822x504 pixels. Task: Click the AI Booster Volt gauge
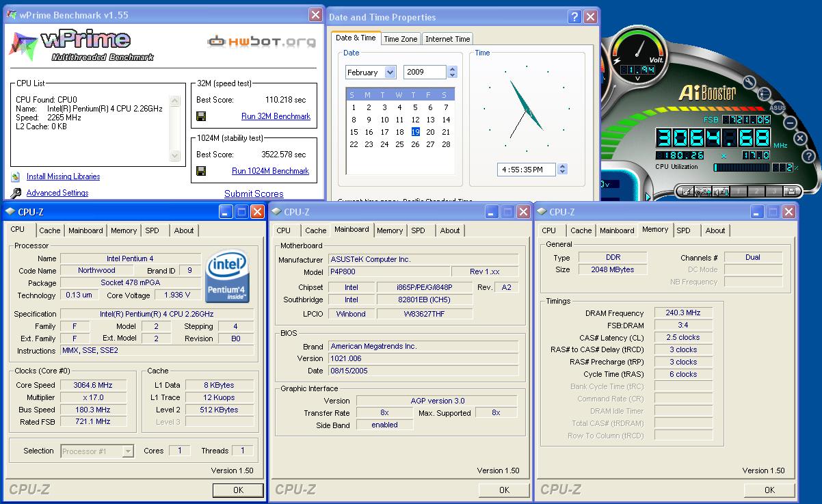click(638, 55)
